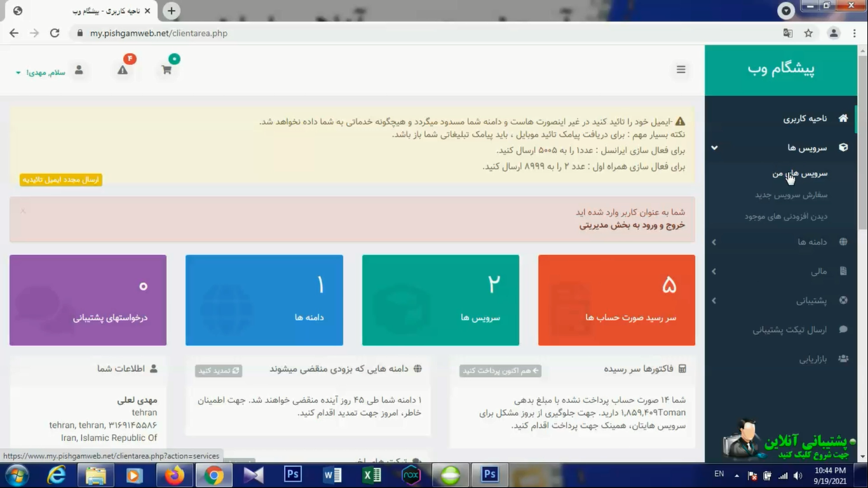Open Nox player from the taskbar
Viewport: 868px width, 488px height.
coord(411,475)
